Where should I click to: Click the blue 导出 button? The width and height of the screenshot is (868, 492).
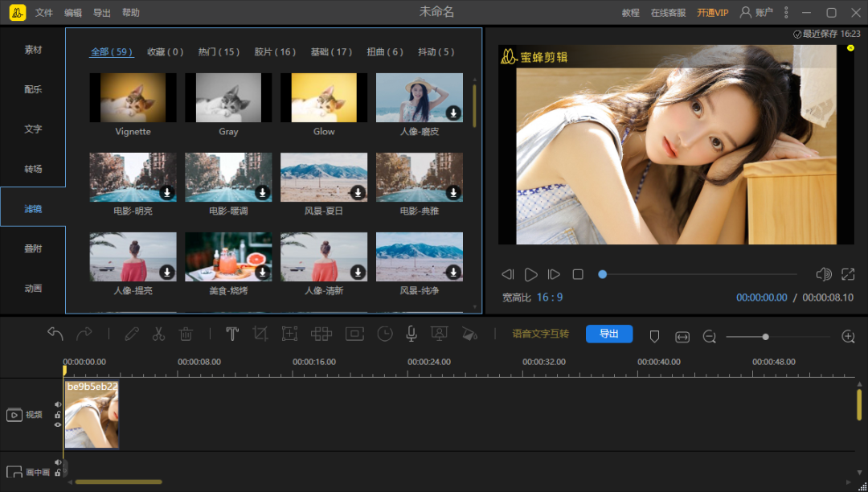pos(609,334)
